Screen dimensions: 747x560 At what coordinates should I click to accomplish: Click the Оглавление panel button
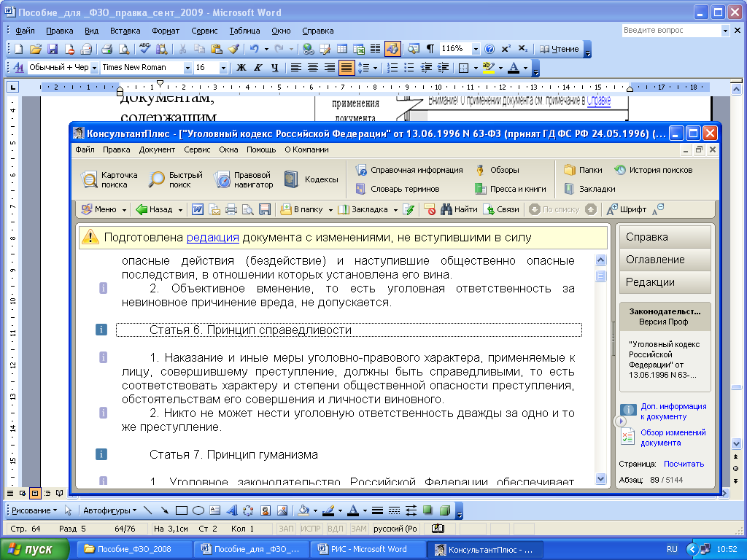[x=665, y=260]
